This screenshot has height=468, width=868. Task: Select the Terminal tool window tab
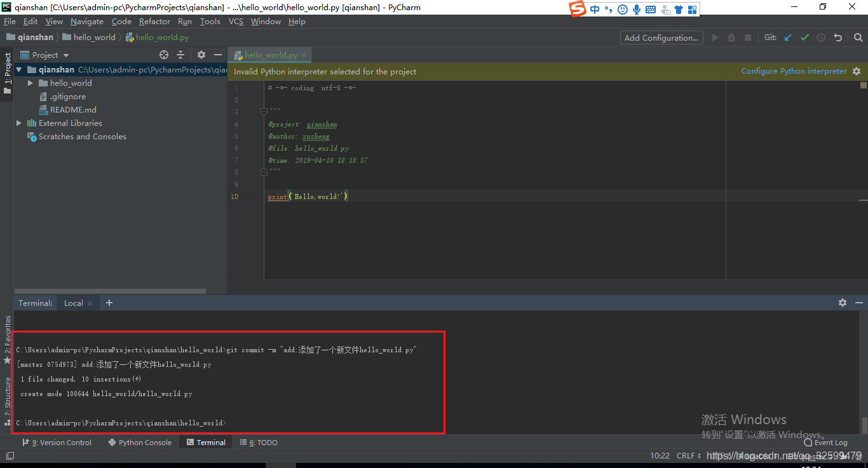(x=206, y=443)
